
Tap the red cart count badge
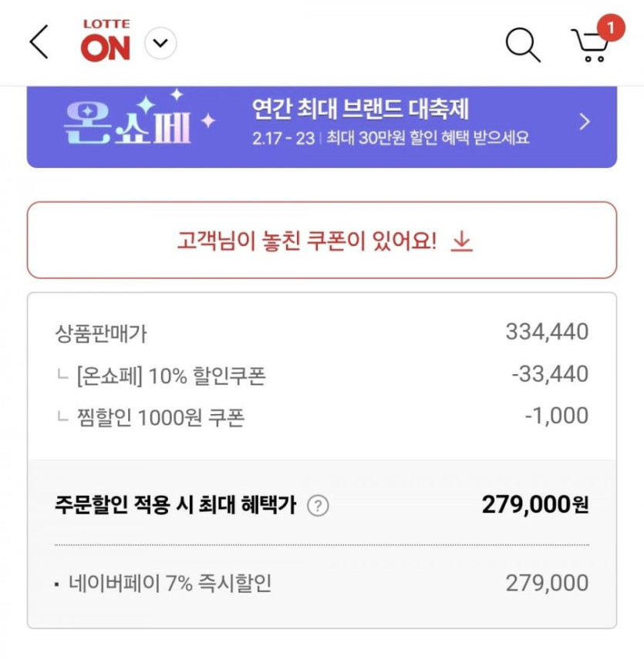(x=610, y=28)
